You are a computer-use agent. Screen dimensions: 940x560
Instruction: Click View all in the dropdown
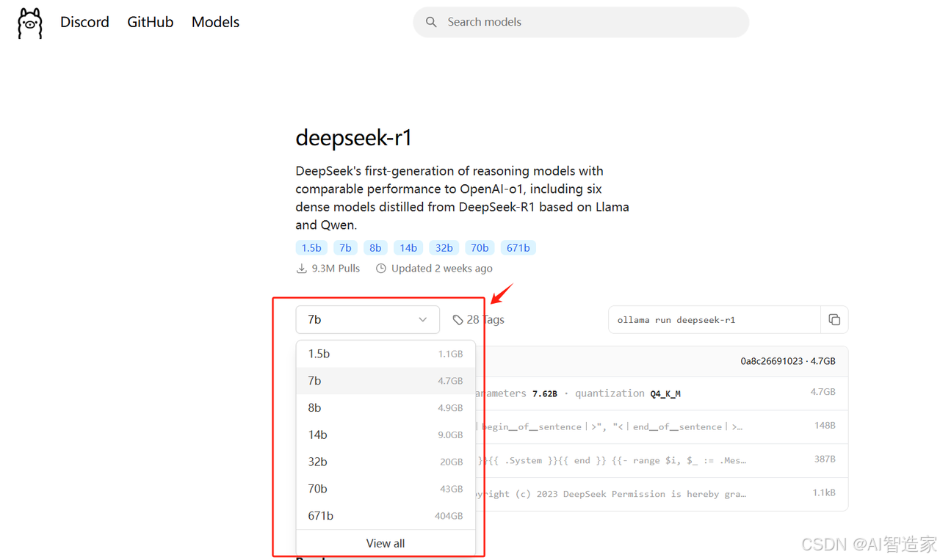(x=386, y=543)
